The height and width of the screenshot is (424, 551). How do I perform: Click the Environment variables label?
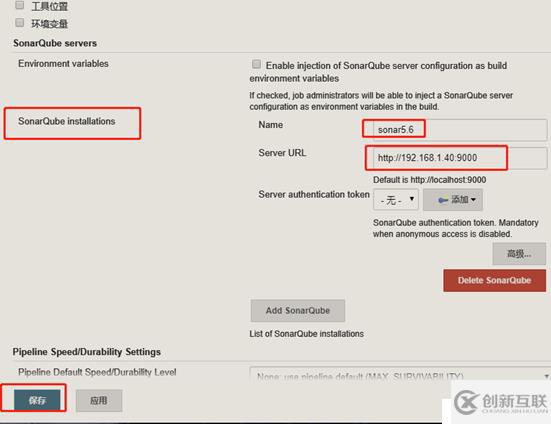[x=63, y=64]
